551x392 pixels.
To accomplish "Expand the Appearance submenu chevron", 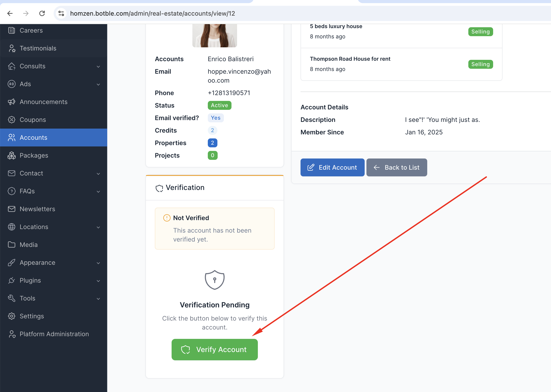I will click(98, 263).
